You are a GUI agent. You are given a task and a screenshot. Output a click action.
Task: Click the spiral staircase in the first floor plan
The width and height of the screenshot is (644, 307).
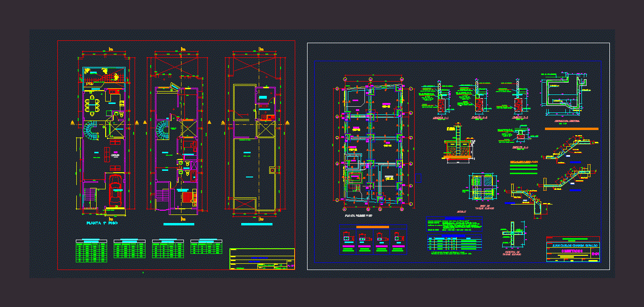[x=91, y=130]
